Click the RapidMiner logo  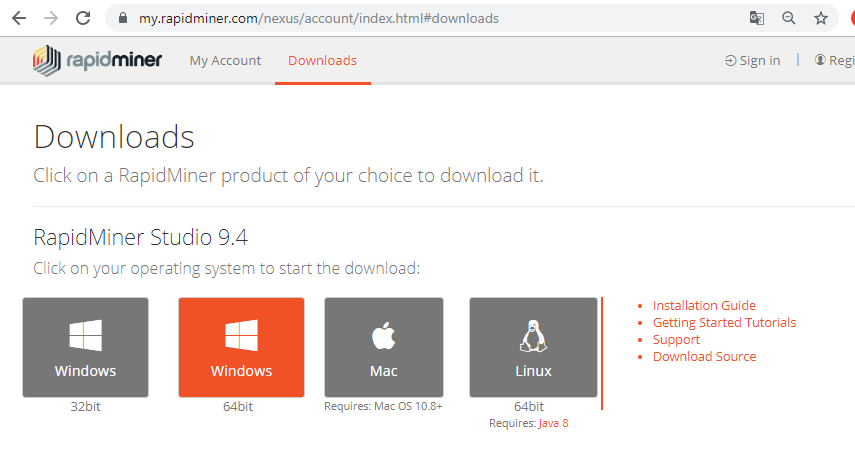[95, 60]
